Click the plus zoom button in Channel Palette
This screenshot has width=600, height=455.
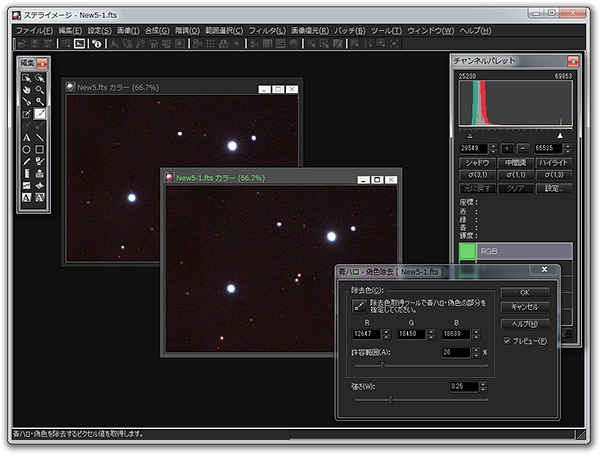(x=507, y=148)
